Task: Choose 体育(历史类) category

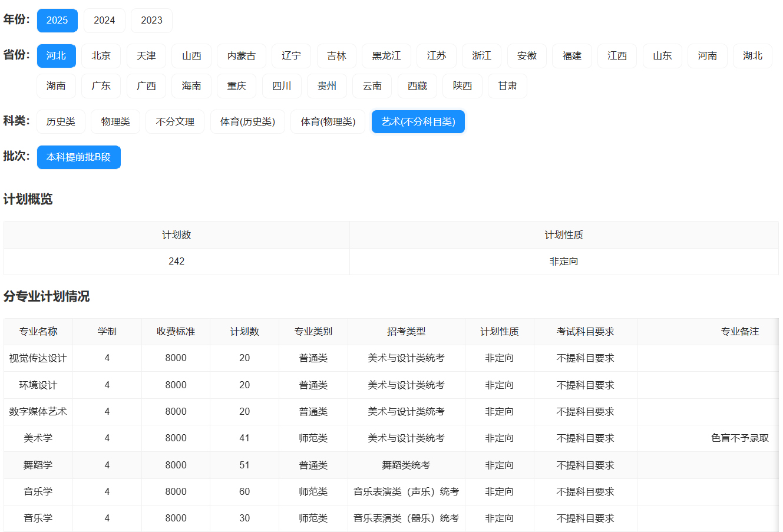Action: (247, 122)
